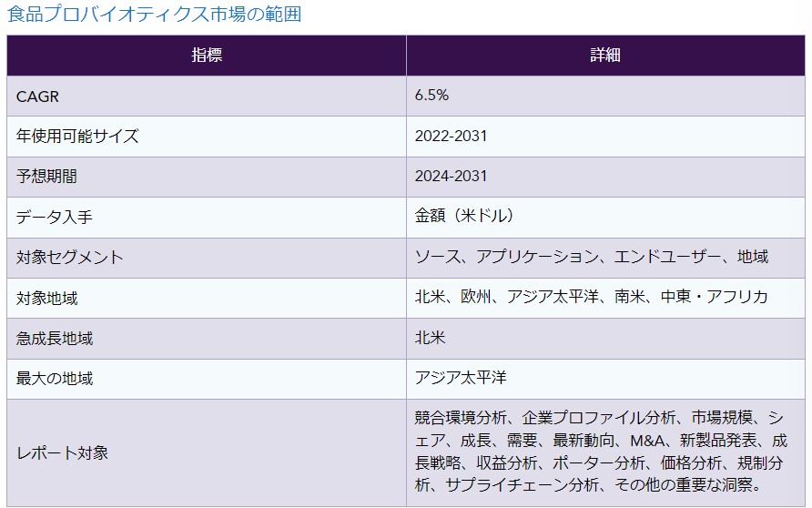
Task: Click the レポート対象 label
Action: point(62,453)
